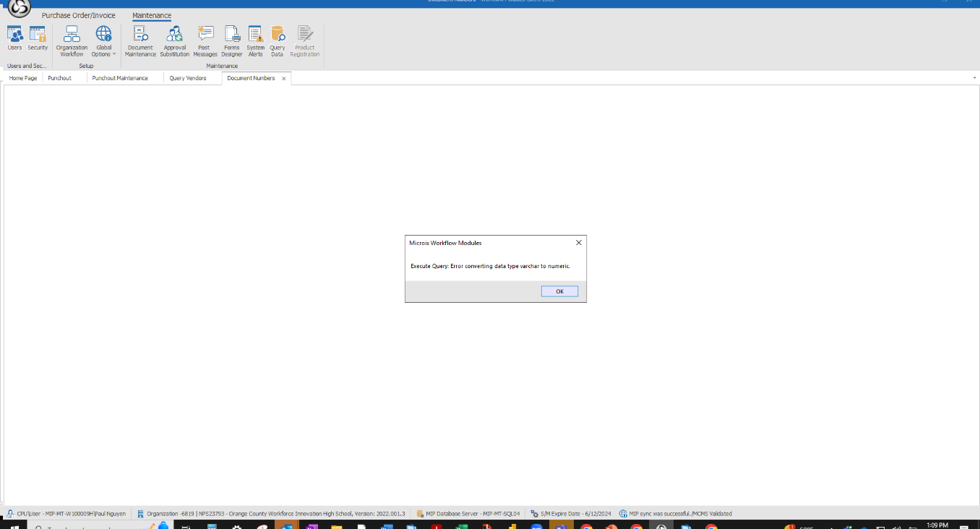The height and width of the screenshot is (529, 980).
Task: Open the Forms Designer tool
Action: pos(232,41)
